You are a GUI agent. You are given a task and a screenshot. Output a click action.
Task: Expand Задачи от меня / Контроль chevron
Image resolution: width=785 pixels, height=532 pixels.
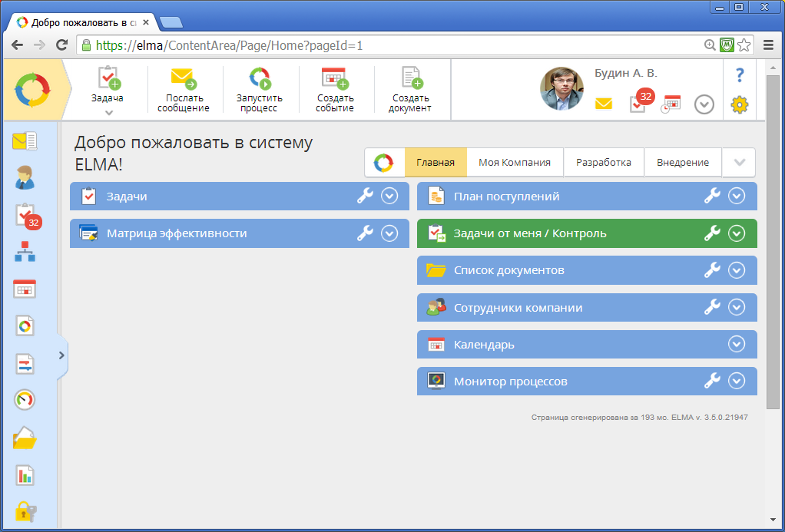pyautogui.click(x=737, y=233)
